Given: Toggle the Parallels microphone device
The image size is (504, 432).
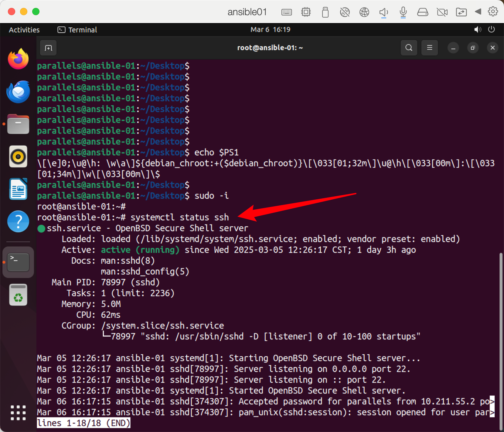Looking at the screenshot, I should coord(403,12).
